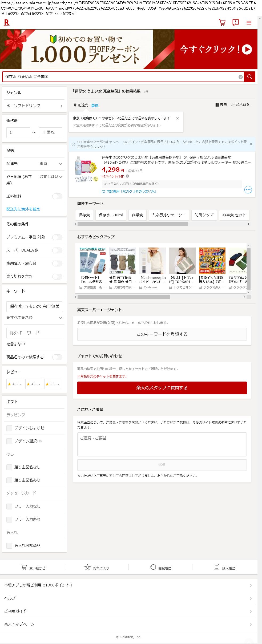The width and height of the screenshot is (262, 644).
Task: Click お気に入り star icon in footer
Action: click(87, 567)
